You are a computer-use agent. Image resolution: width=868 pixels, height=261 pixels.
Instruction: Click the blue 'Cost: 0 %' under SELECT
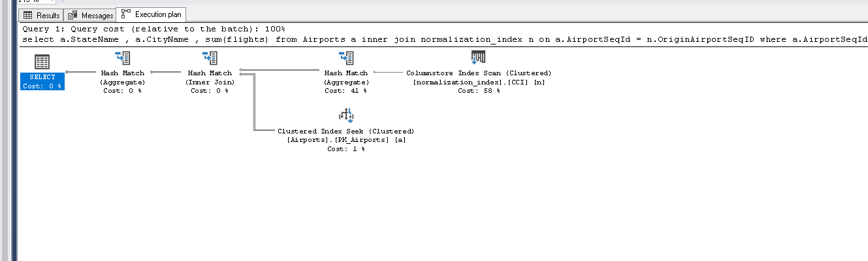tap(42, 86)
